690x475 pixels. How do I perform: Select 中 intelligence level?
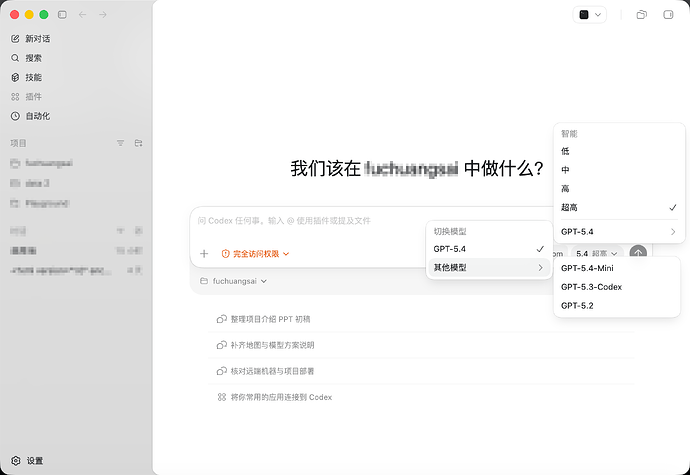pos(619,170)
